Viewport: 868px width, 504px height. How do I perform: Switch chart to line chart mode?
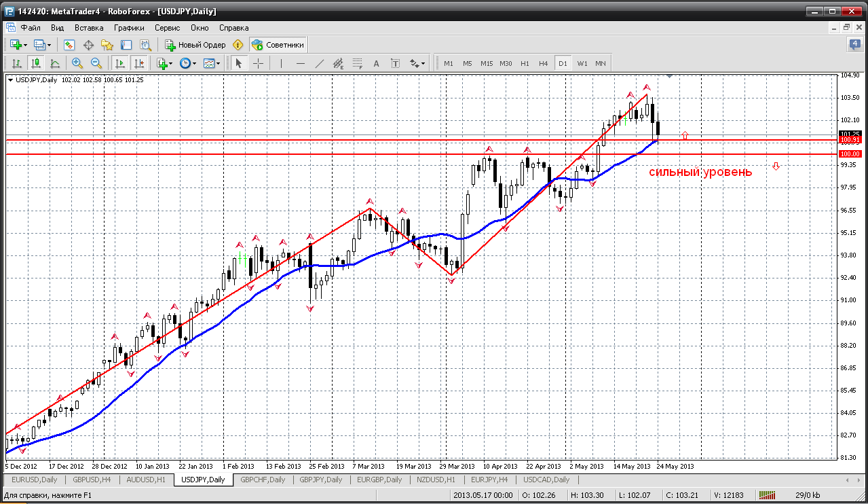point(55,63)
